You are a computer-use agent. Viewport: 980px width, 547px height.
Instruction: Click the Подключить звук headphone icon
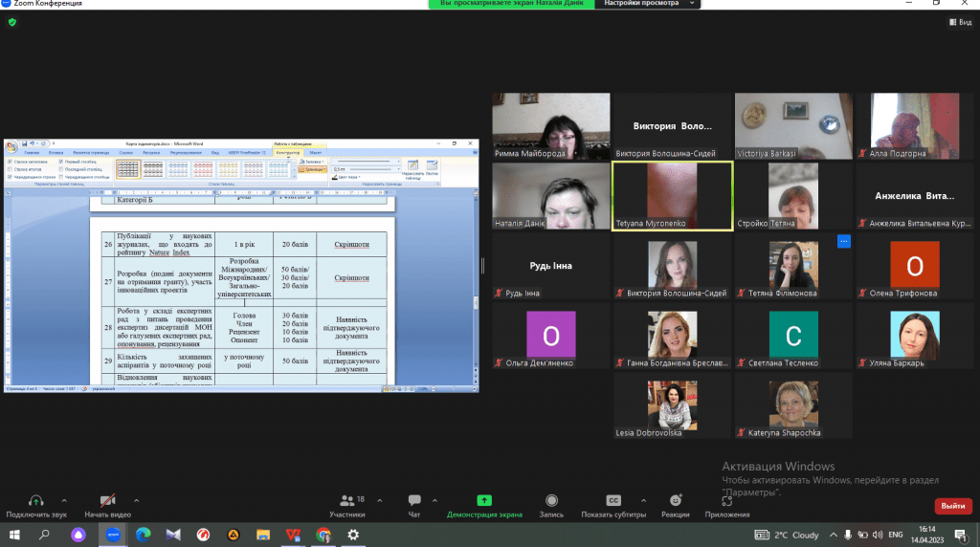(x=35, y=500)
